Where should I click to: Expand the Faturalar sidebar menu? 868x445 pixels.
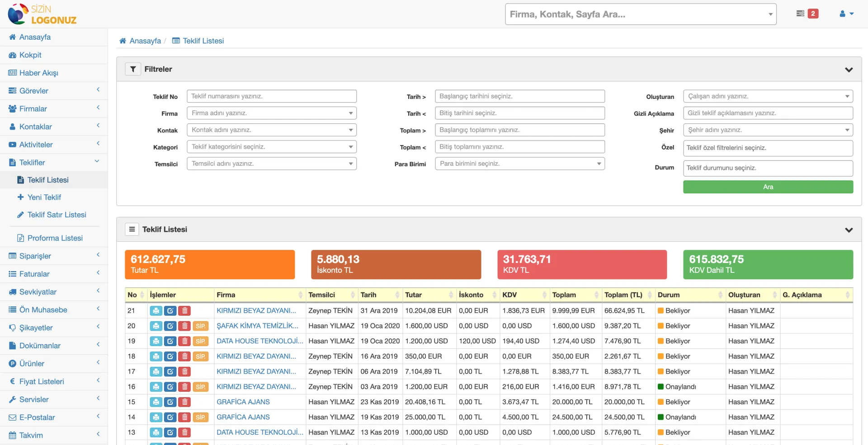54,274
